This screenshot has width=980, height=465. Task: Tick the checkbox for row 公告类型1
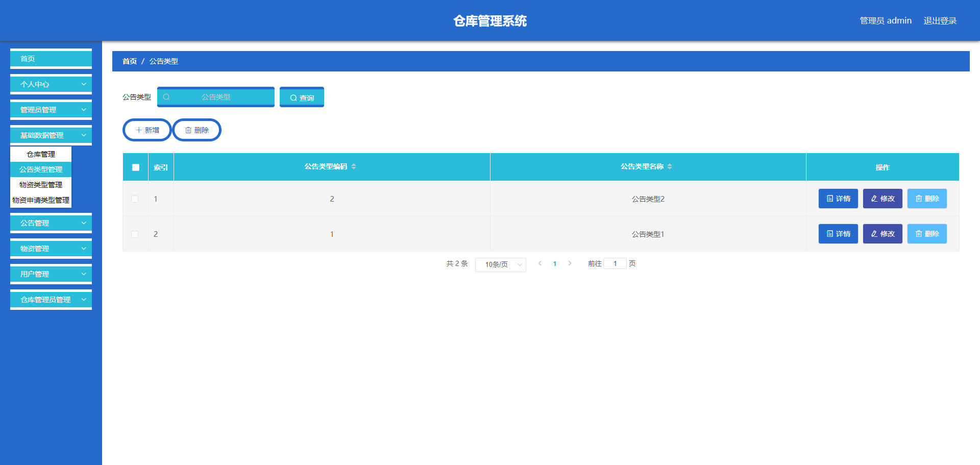(x=135, y=234)
